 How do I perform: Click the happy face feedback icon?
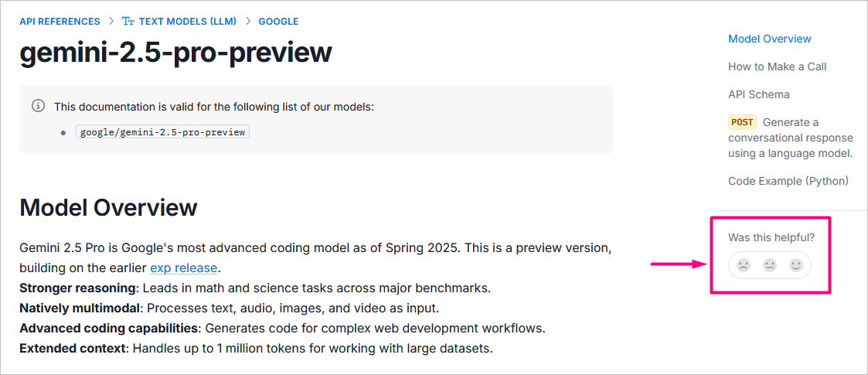click(x=796, y=265)
